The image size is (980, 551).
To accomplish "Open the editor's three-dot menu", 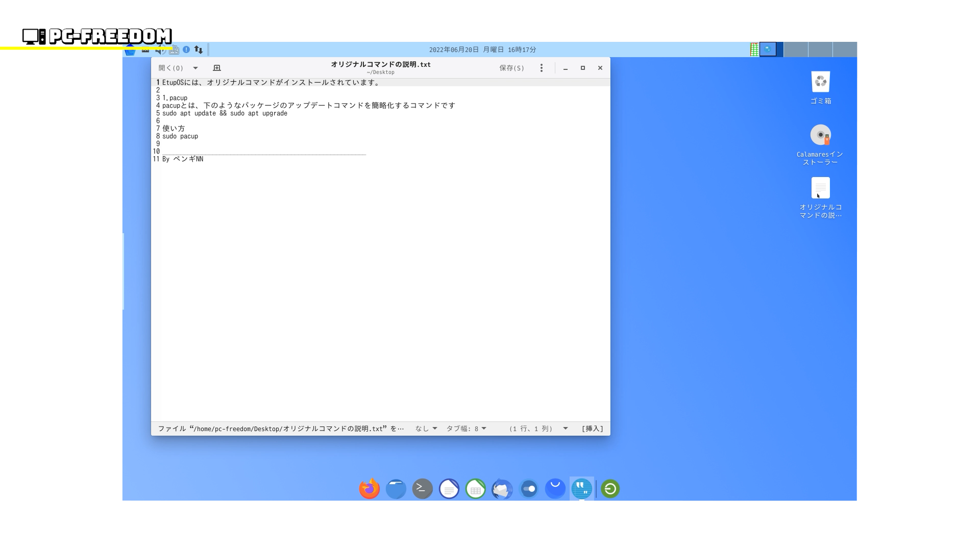I will tap(542, 68).
